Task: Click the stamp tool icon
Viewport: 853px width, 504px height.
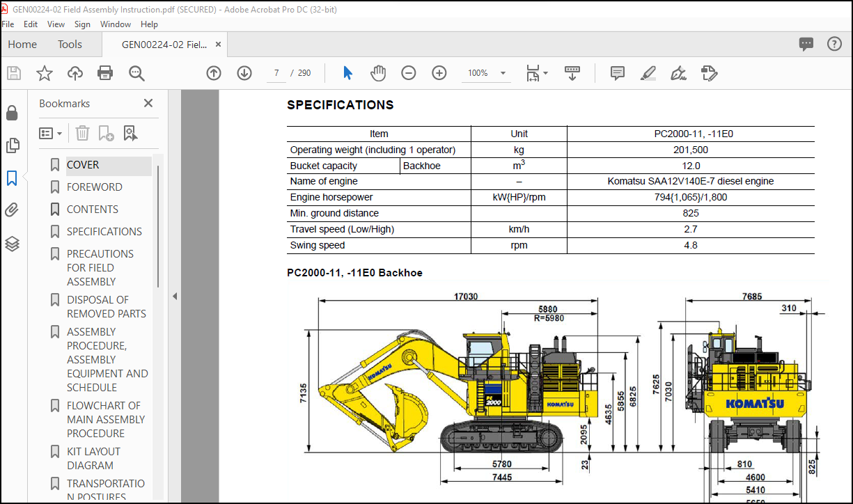Action: (x=710, y=73)
